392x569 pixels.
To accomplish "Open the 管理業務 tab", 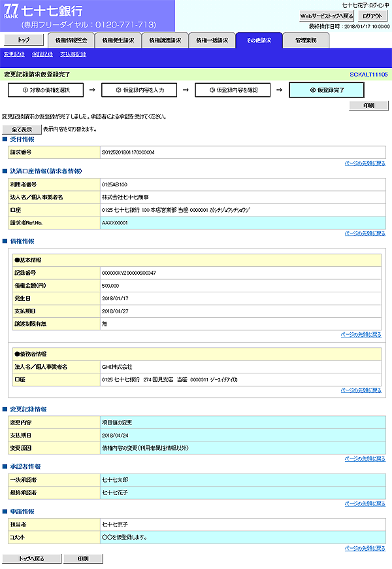I will [x=306, y=41].
